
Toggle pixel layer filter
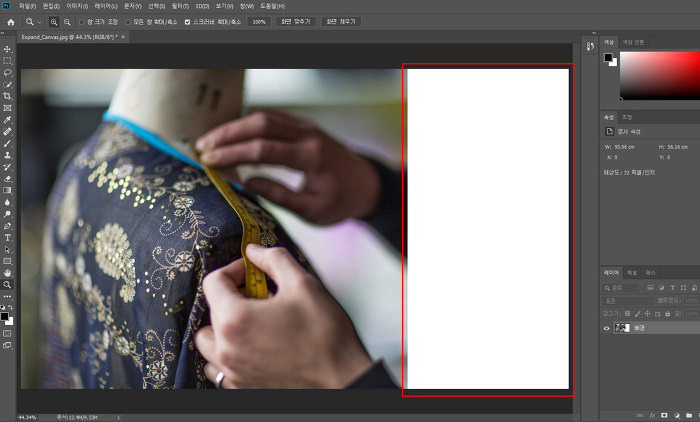(650, 288)
